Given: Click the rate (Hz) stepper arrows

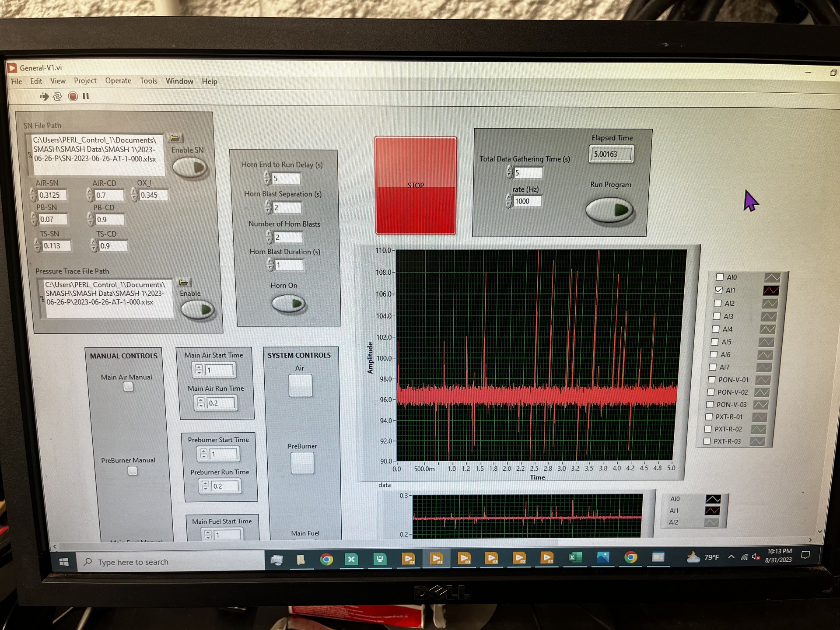Looking at the screenshot, I should pos(508,201).
